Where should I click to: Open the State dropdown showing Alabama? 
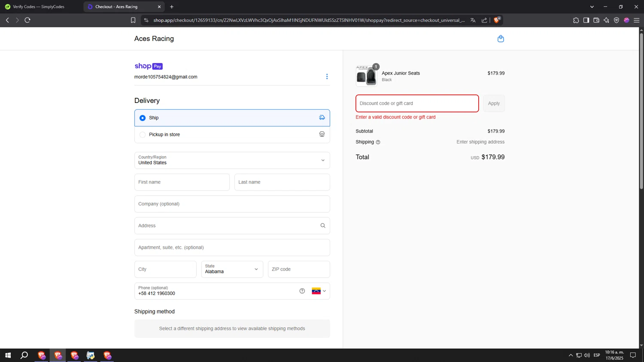tap(232, 269)
